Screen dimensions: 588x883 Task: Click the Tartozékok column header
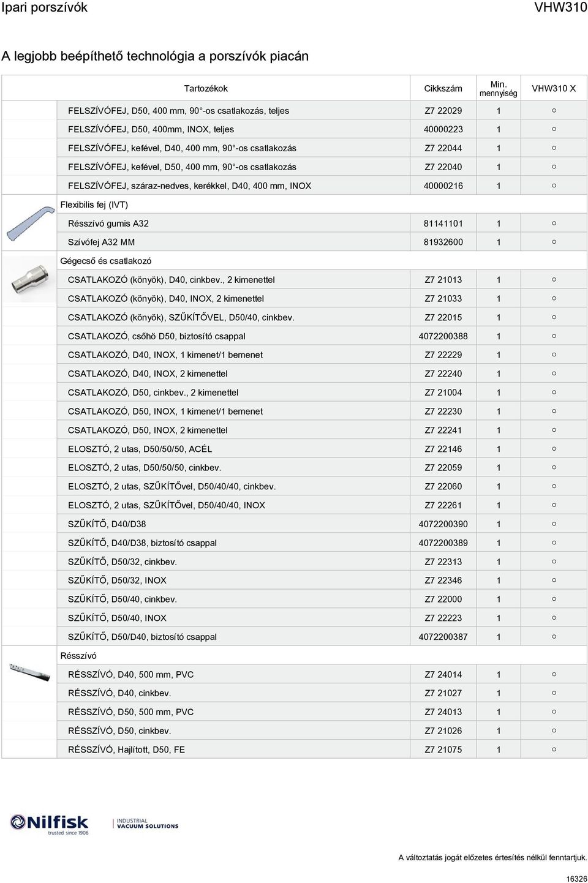[206, 88]
